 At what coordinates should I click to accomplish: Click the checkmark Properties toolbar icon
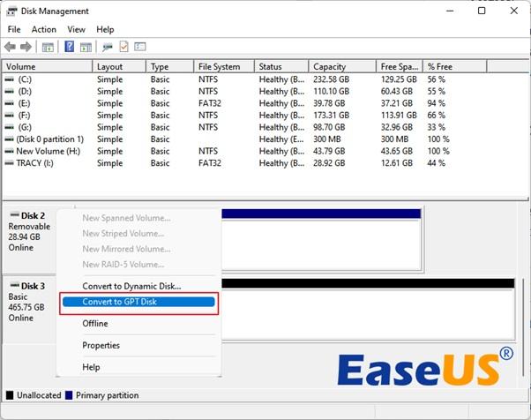(124, 47)
